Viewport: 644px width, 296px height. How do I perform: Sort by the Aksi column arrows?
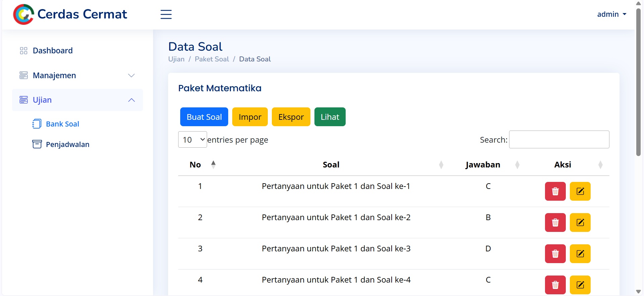(x=600, y=164)
